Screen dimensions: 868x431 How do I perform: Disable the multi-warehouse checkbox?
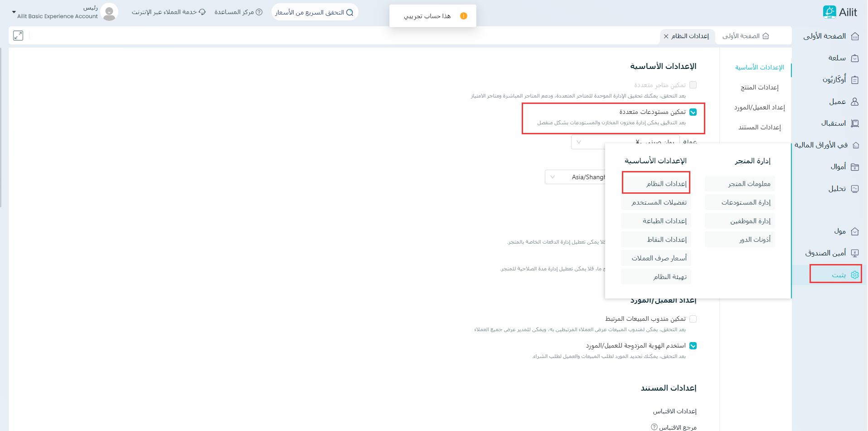pos(693,112)
